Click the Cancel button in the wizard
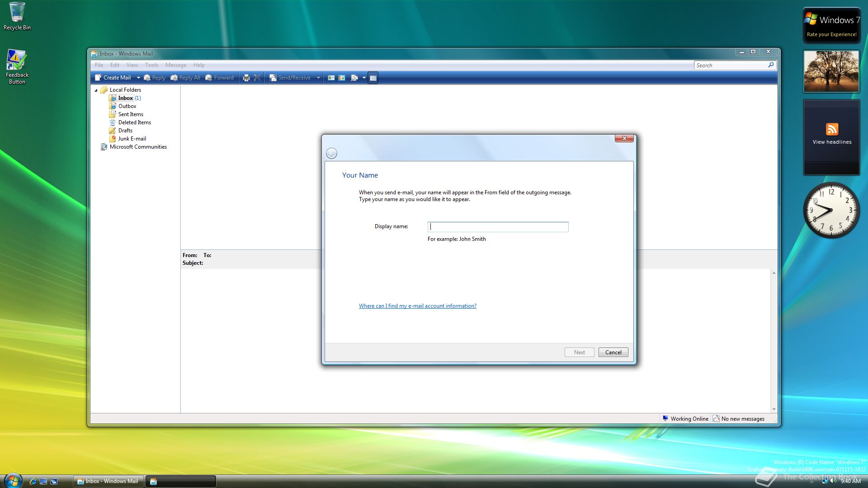The image size is (868, 488). (x=613, y=352)
